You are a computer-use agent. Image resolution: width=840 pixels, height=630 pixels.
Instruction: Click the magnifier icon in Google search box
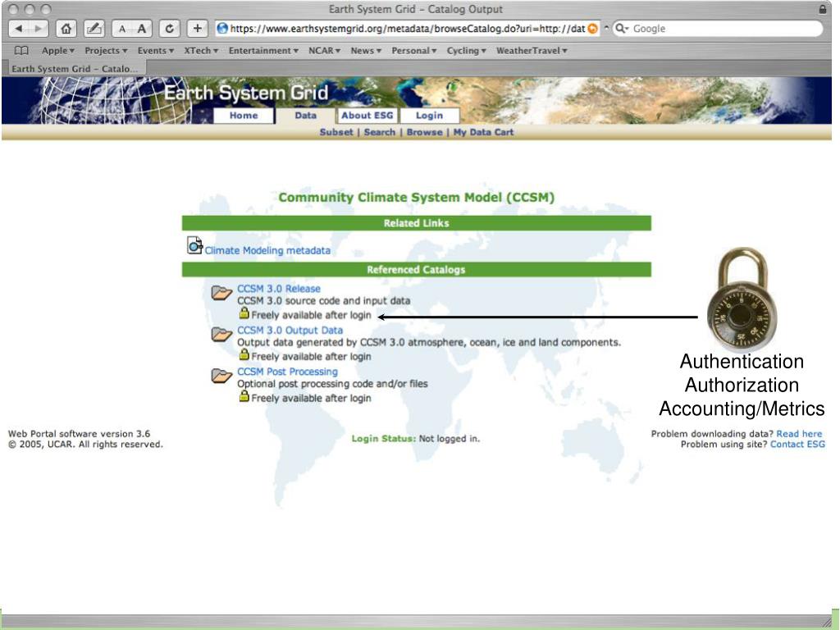tap(622, 29)
